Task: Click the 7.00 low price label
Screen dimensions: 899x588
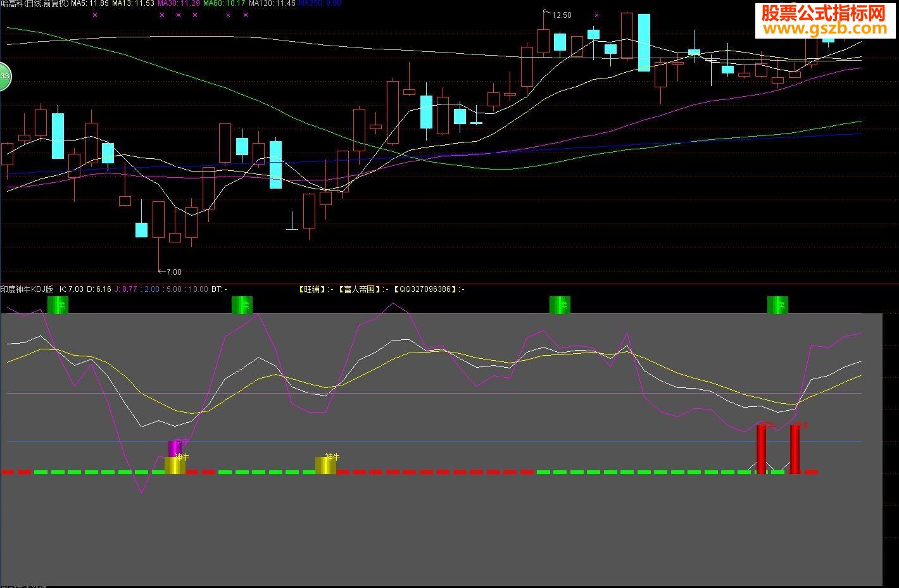Action: click(x=173, y=272)
